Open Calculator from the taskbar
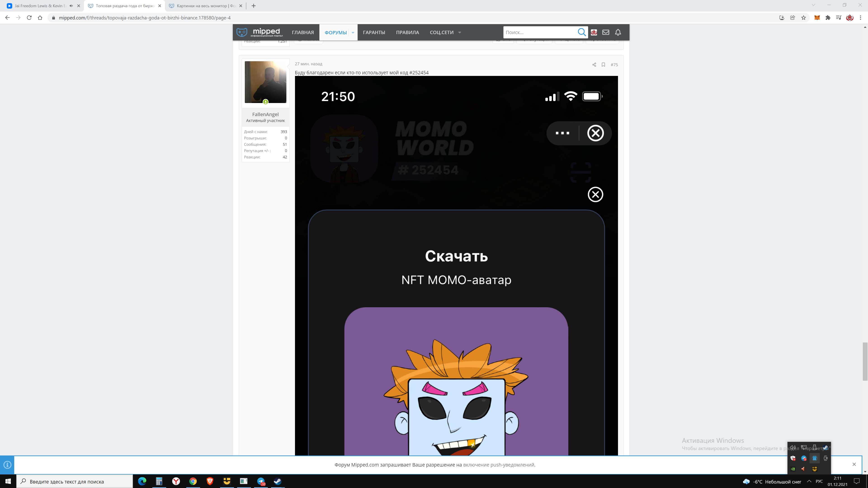868x488 pixels. click(x=159, y=481)
